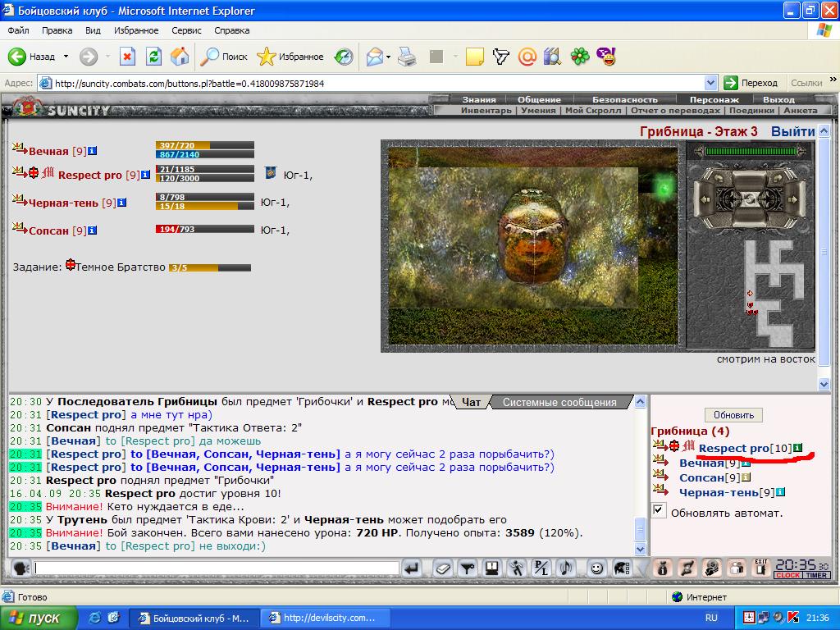Click the Выйти link
This screenshot has width=840, height=630.
click(x=793, y=131)
